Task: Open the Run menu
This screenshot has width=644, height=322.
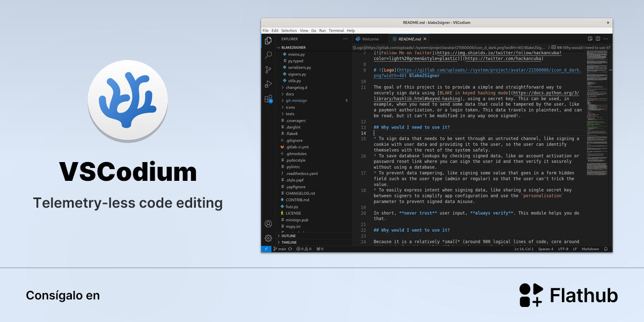Action: [x=323, y=31]
